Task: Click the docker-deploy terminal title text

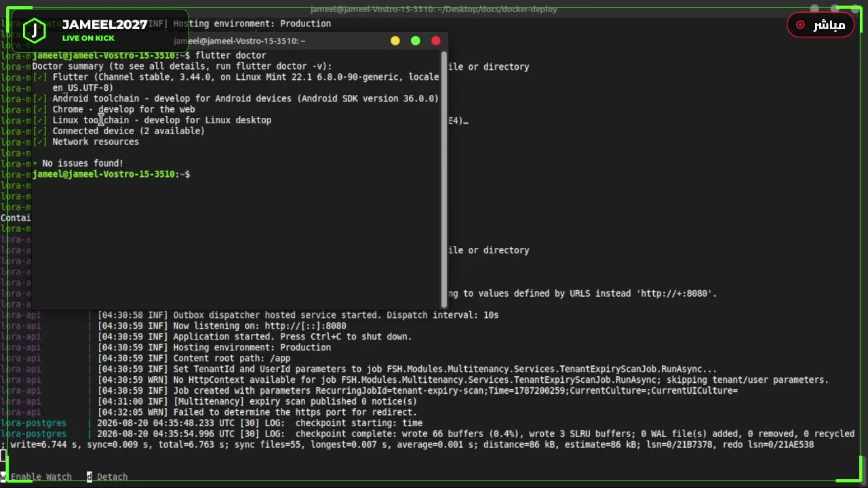Action: point(434,9)
